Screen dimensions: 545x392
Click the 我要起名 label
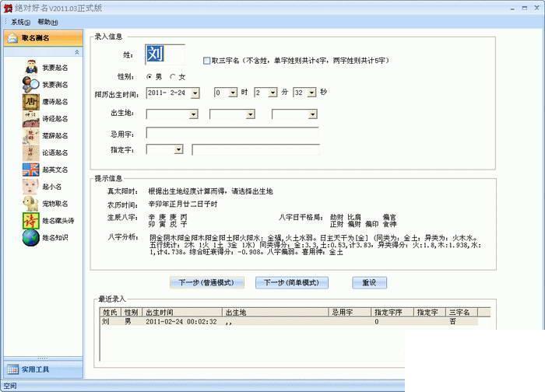(55, 68)
